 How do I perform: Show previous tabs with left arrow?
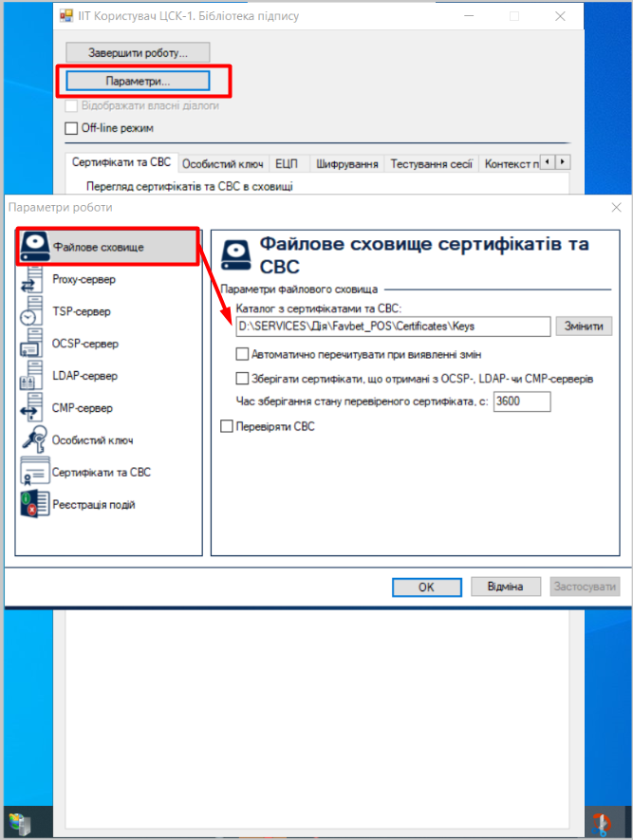[x=548, y=161]
